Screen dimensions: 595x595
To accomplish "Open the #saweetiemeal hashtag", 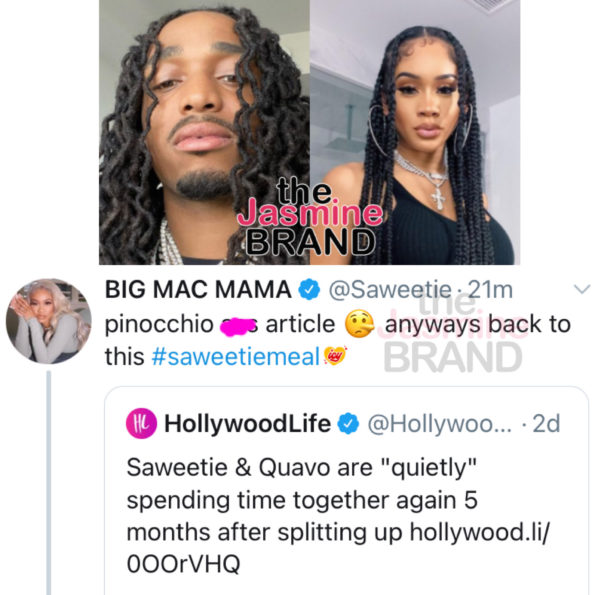I will [235, 357].
